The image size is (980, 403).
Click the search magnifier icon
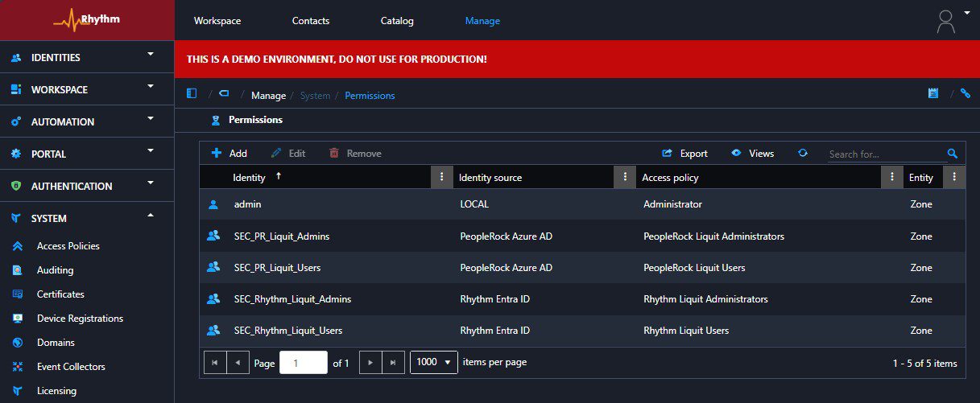point(952,154)
